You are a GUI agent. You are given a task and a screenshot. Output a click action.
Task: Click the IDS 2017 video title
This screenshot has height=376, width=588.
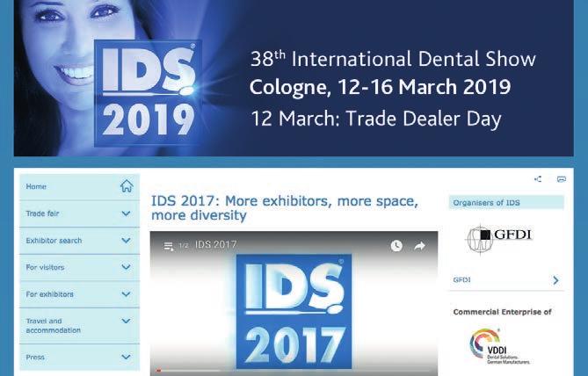pos(215,245)
